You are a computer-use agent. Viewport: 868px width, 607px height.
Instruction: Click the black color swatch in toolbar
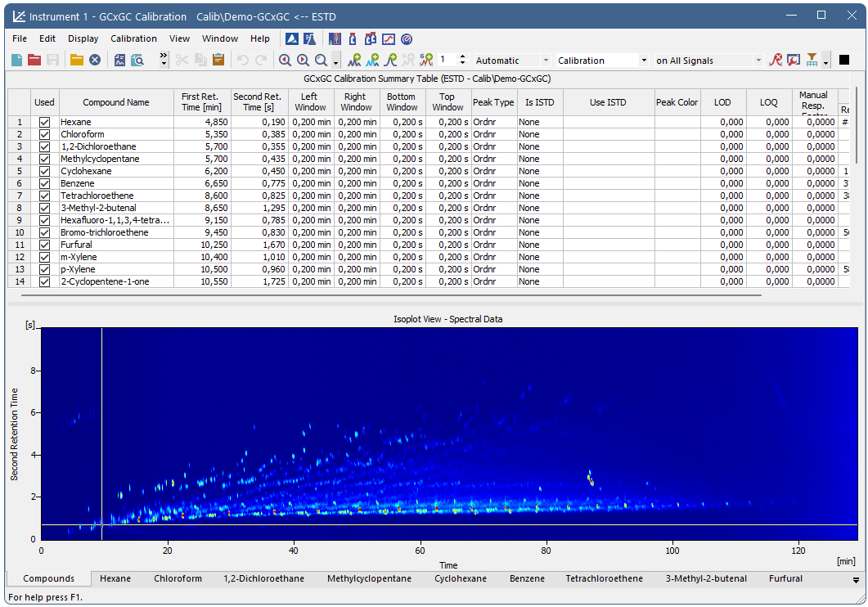pos(844,60)
